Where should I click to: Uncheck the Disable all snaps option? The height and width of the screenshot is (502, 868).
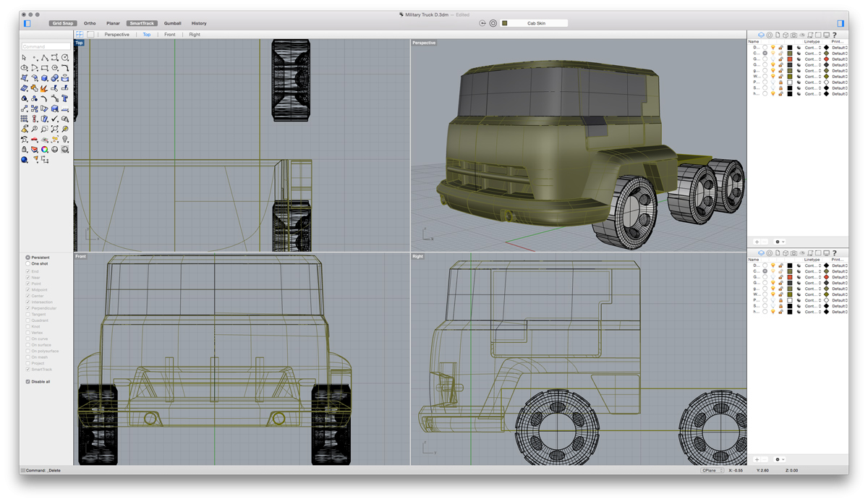[27, 381]
